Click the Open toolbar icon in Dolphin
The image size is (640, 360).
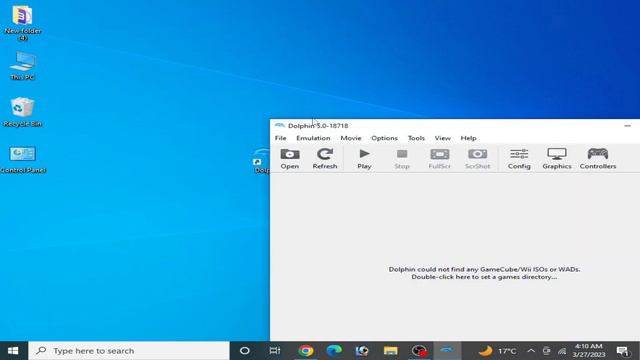tap(290, 159)
